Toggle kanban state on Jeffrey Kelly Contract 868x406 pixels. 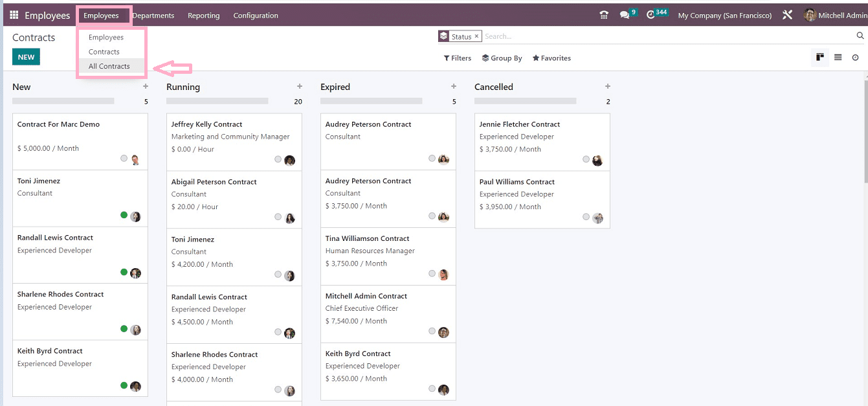click(278, 159)
